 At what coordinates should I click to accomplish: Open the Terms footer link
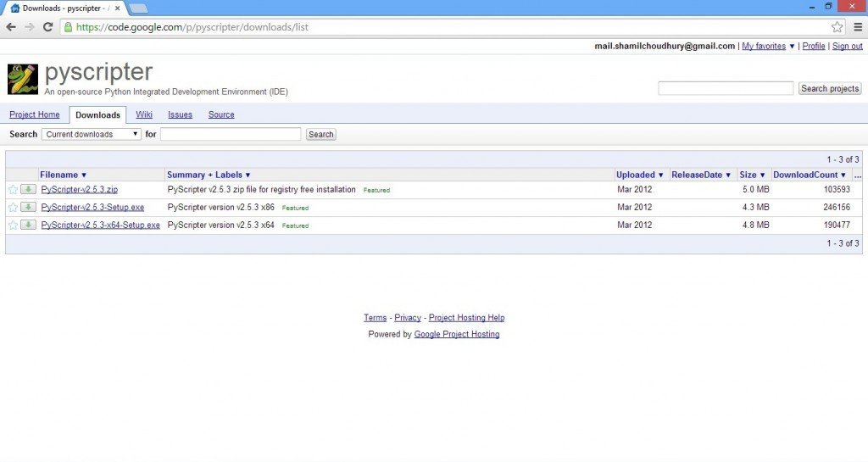click(375, 318)
